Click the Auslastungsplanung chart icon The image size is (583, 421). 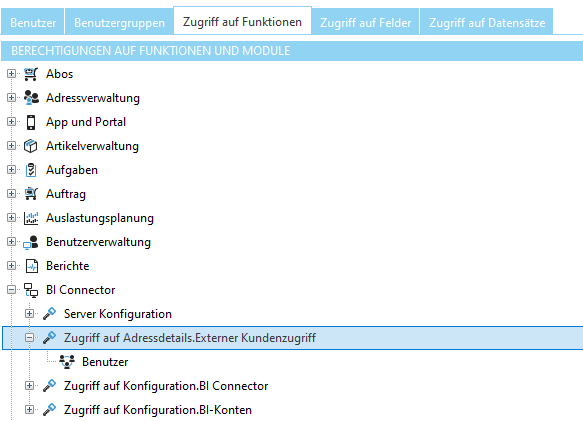pos(31,218)
